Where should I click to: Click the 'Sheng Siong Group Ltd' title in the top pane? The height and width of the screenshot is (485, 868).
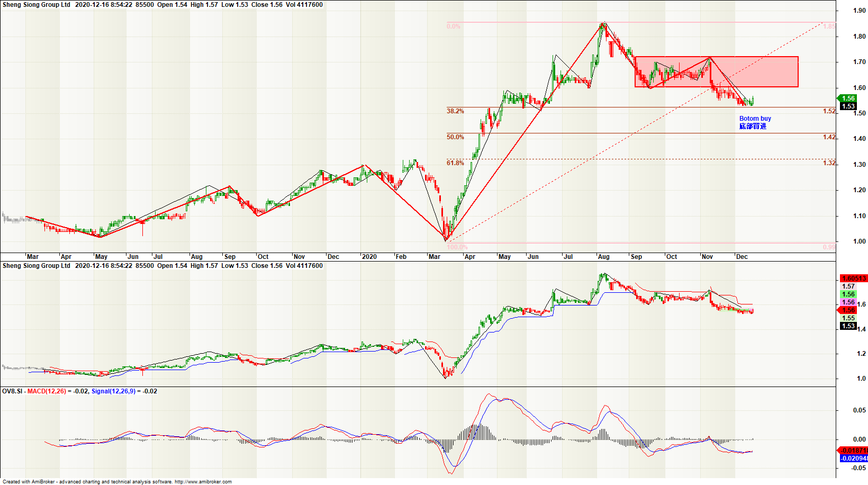[x=36, y=5]
